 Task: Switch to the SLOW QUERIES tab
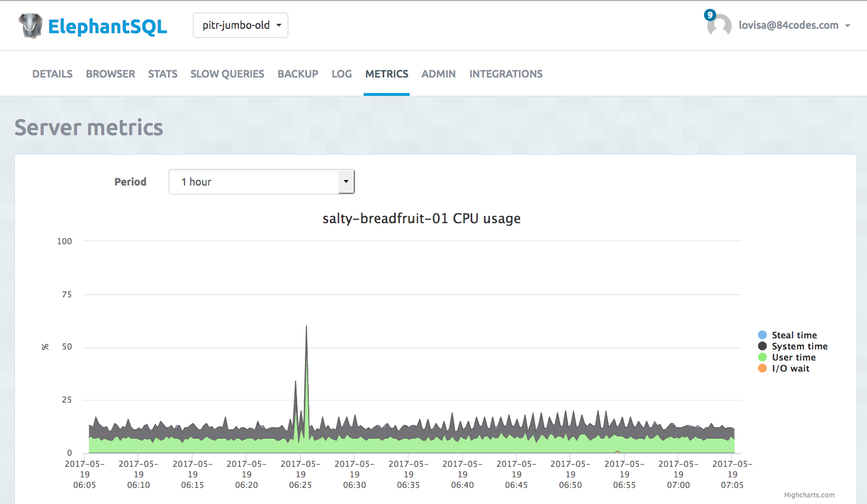click(227, 74)
